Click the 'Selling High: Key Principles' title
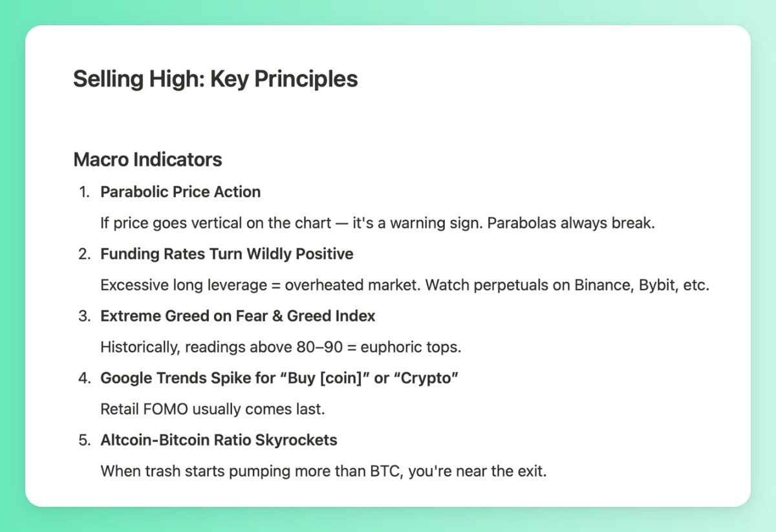The width and height of the screenshot is (776, 532). [215, 80]
